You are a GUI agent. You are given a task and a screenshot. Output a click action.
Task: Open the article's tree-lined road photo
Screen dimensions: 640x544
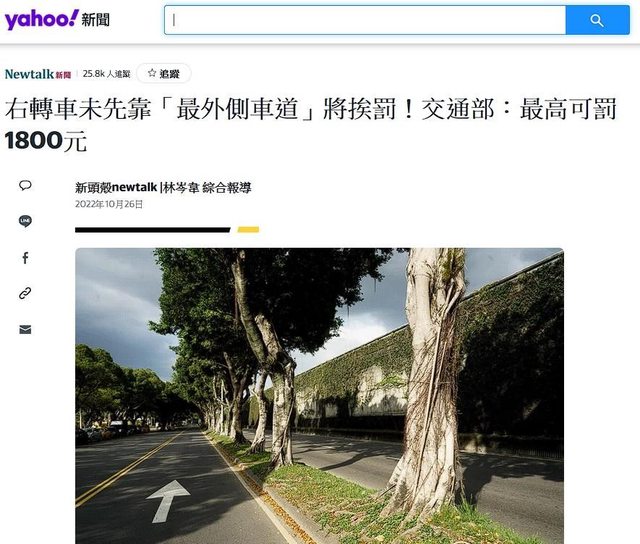319,396
